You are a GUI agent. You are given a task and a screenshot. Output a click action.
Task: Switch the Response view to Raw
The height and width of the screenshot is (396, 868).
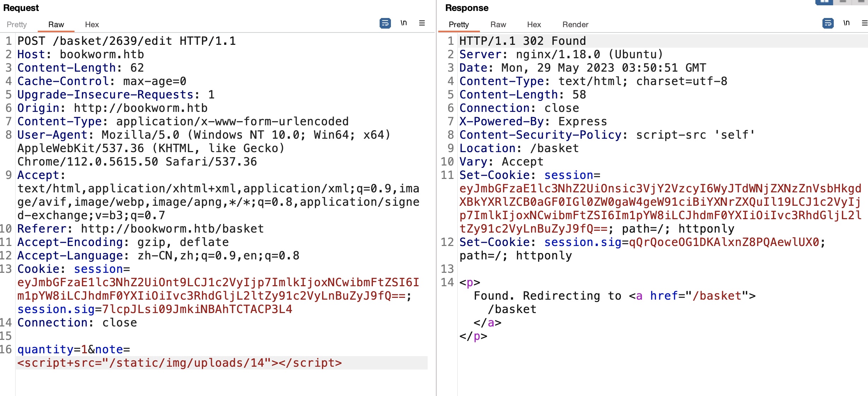tap(498, 25)
